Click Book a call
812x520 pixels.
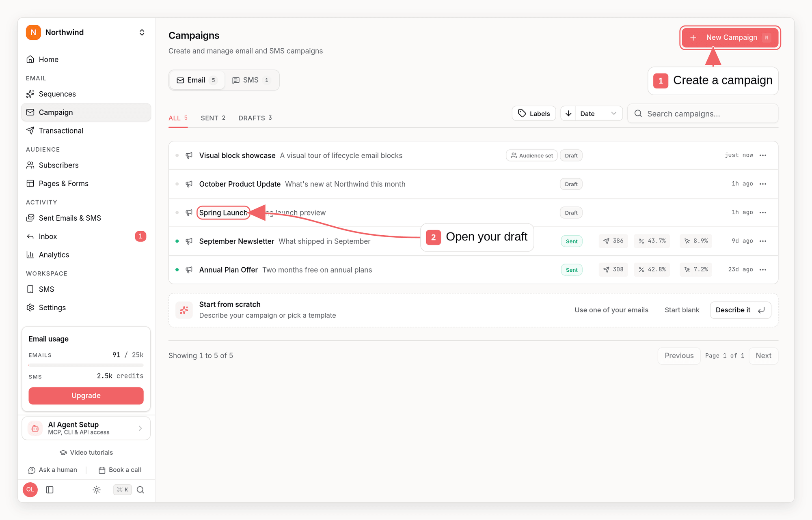[x=120, y=470]
